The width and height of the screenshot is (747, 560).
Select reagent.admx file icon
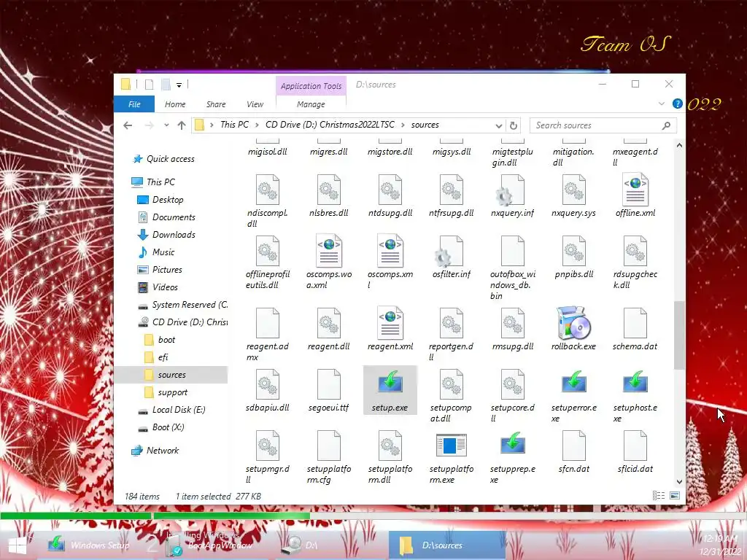point(268,323)
